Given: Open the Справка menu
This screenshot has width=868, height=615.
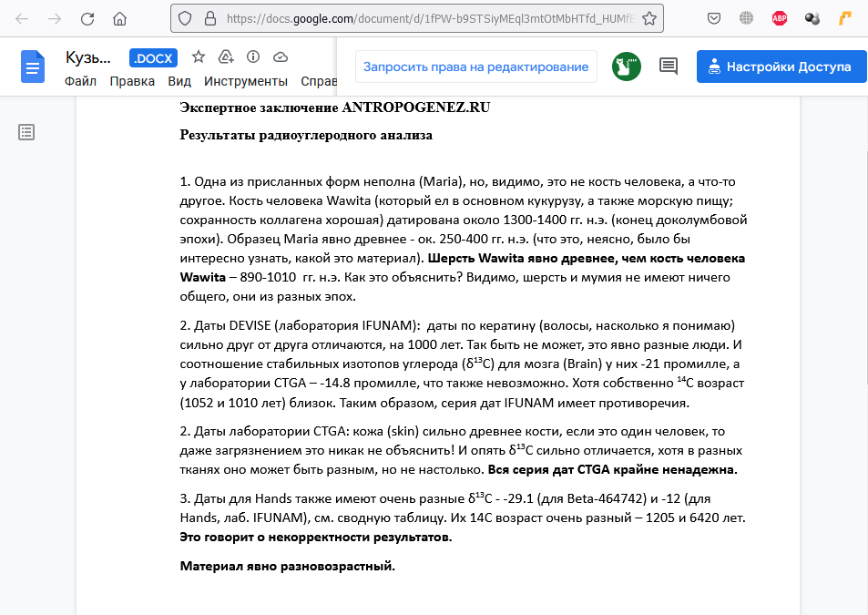Looking at the screenshot, I should tap(319, 81).
